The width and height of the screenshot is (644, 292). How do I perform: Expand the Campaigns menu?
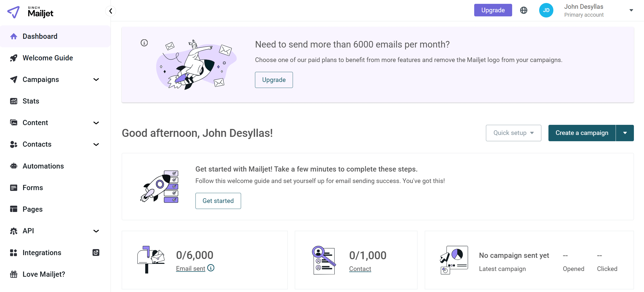96,79
